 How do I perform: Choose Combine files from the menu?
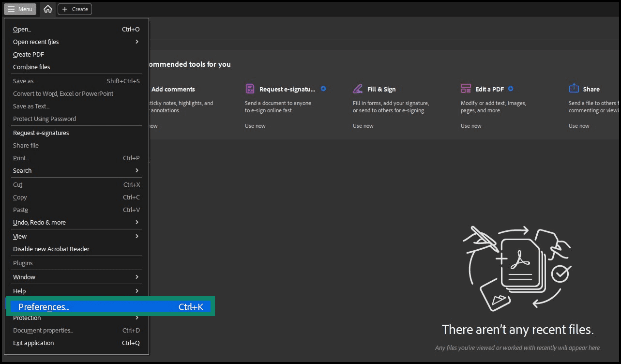[x=31, y=67]
